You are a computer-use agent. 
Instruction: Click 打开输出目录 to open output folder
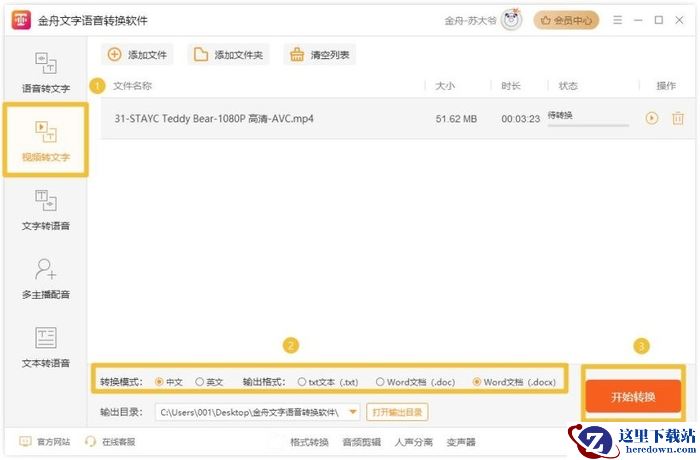tap(397, 412)
